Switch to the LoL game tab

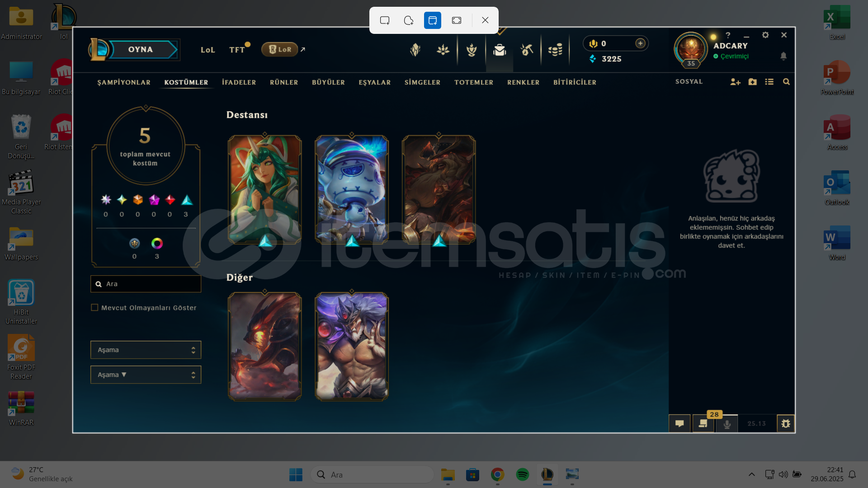click(208, 50)
